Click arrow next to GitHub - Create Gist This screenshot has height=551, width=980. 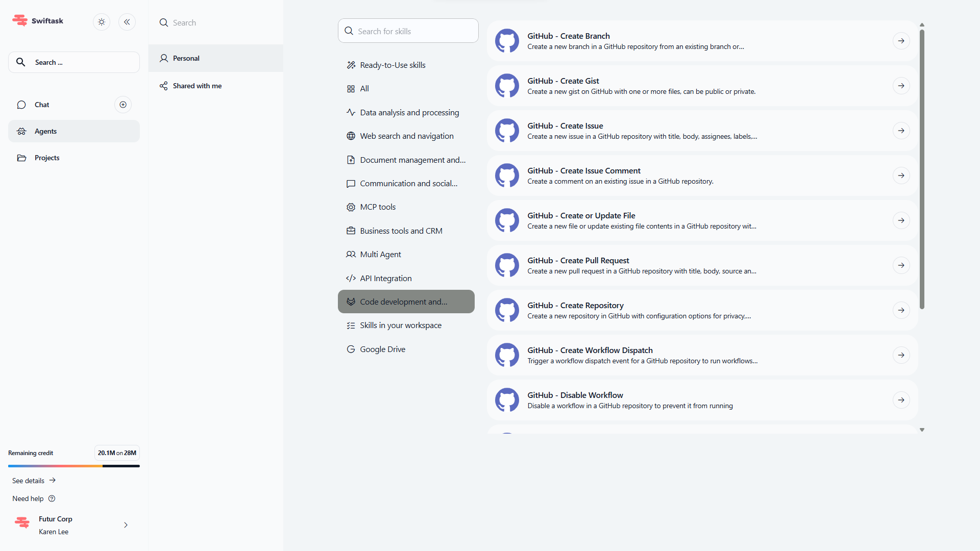901,86
